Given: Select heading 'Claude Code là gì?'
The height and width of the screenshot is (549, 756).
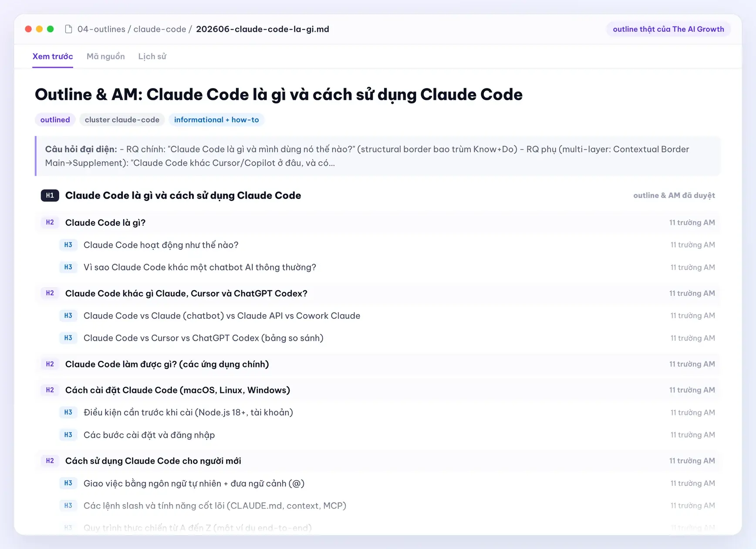Looking at the screenshot, I should tap(105, 223).
